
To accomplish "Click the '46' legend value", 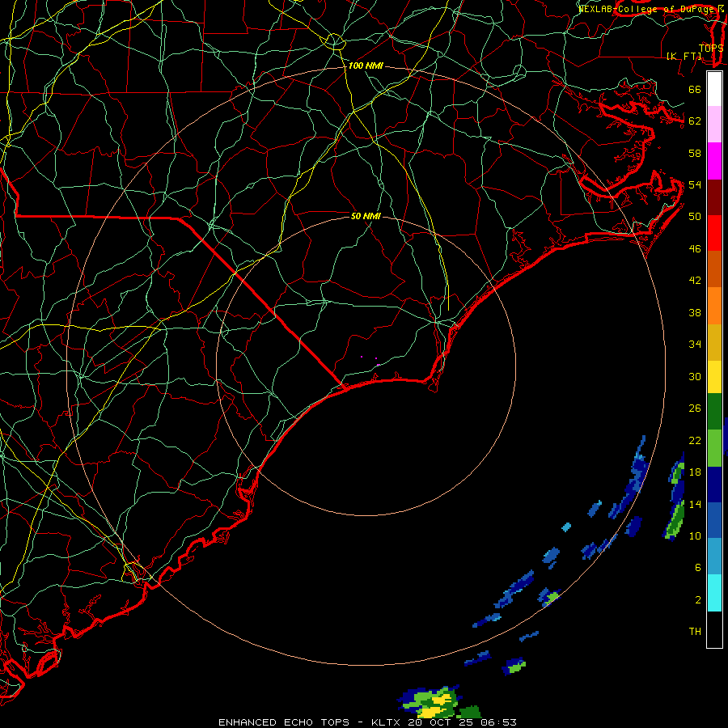I will [x=695, y=249].
